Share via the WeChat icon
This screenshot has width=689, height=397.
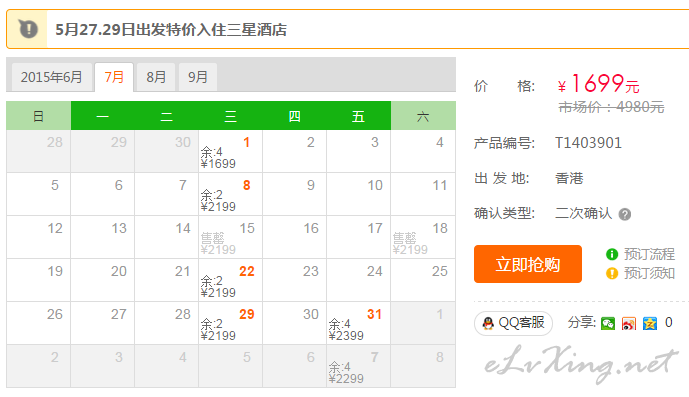coord(608,324)
